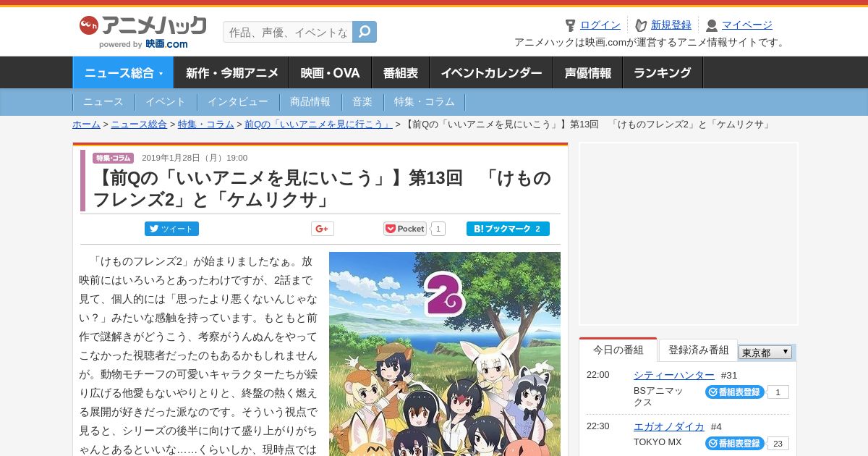
Task: Open the ランキング menu item
Action: 663,72
